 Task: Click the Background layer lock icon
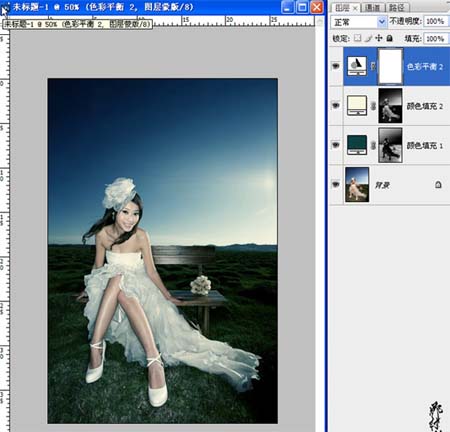(x=438, y=184)
